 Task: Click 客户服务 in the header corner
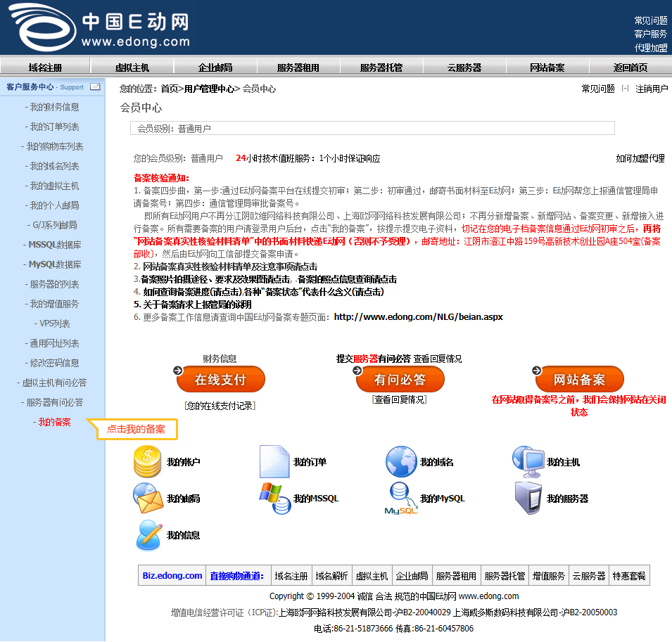coord(651,34)
